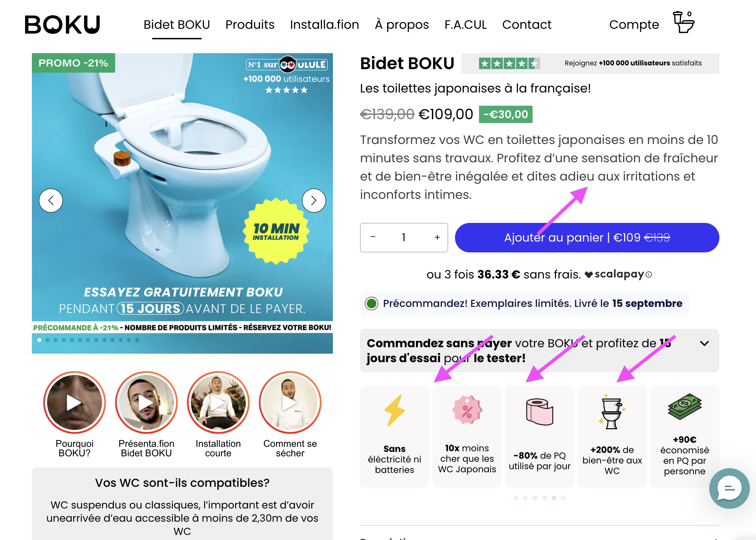
Task: Open the F.A.CUL menu item
Action: pos(465,25)
